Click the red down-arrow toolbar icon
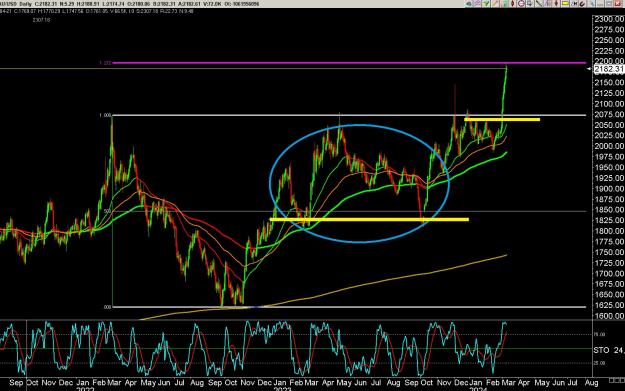The height and width of the screenshot is (391, 625). (556, 3)
